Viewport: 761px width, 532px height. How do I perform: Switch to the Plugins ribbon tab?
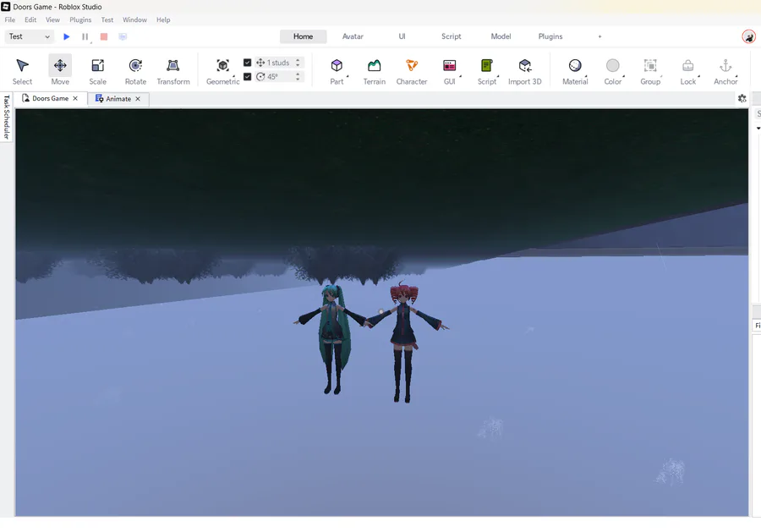pyautogui.click(x=550, y=36)
